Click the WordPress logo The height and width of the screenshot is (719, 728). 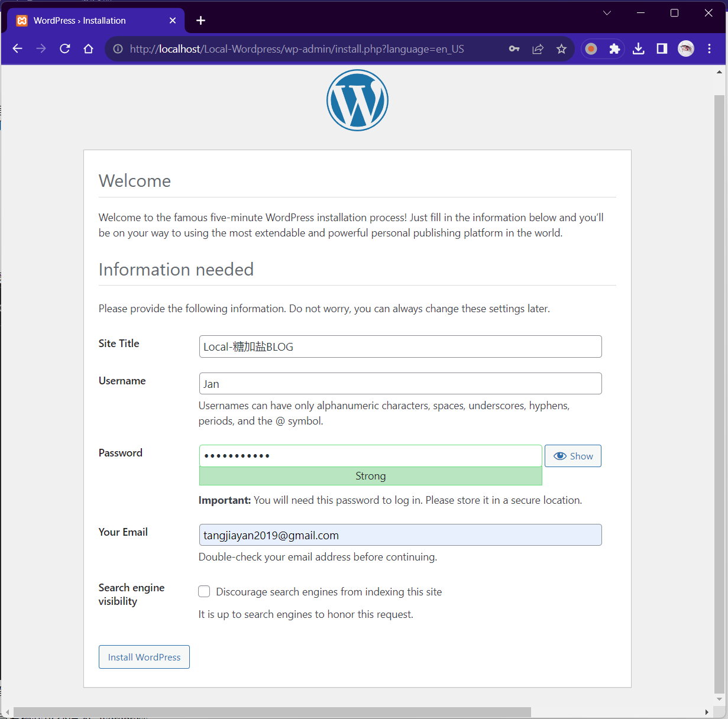tap(358, 101)
